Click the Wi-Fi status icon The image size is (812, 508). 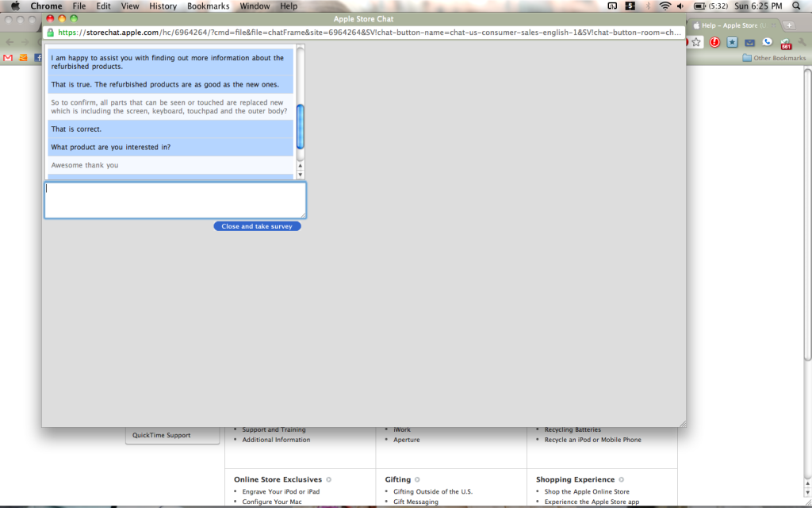click(x=665, y=6)
